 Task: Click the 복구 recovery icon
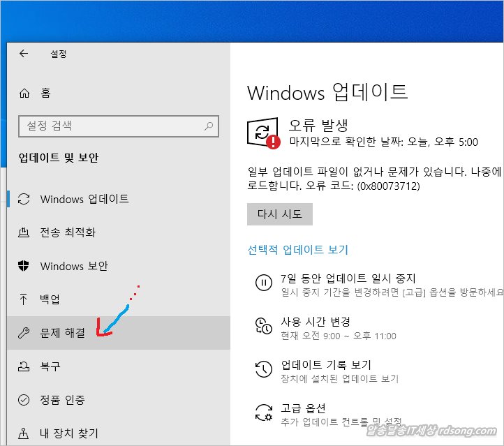pos(24,366)
